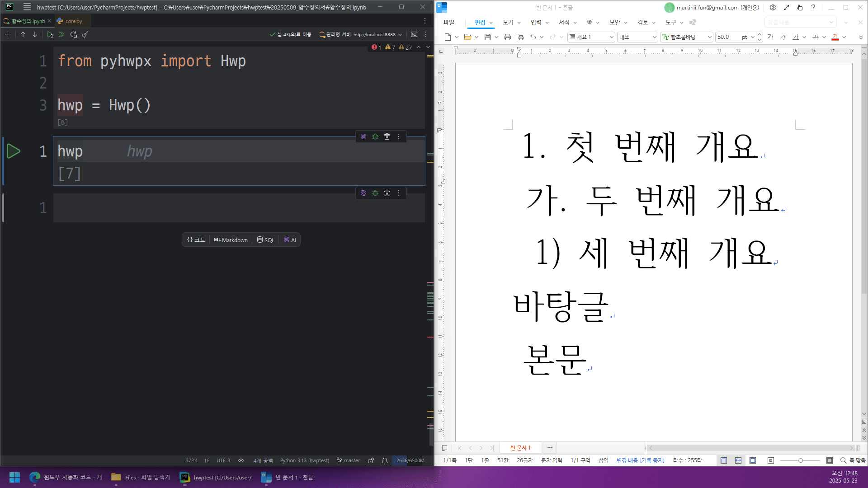Open the 개요 1 style dropdown
This screenshot has height=488, width=868.
[611, 37]
